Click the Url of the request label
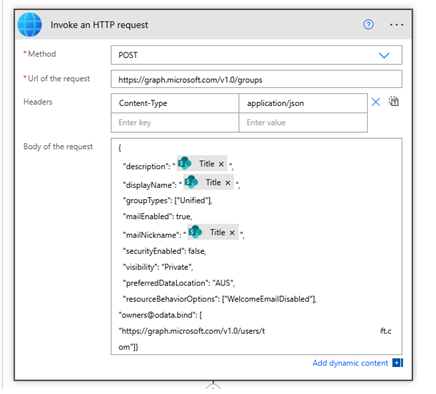Viewport: 436px width, 394px height. coord(59,79)
